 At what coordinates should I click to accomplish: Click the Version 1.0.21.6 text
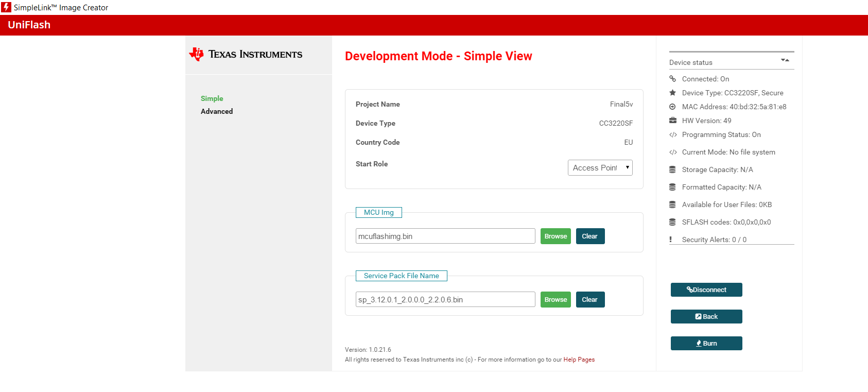point(368,350)
